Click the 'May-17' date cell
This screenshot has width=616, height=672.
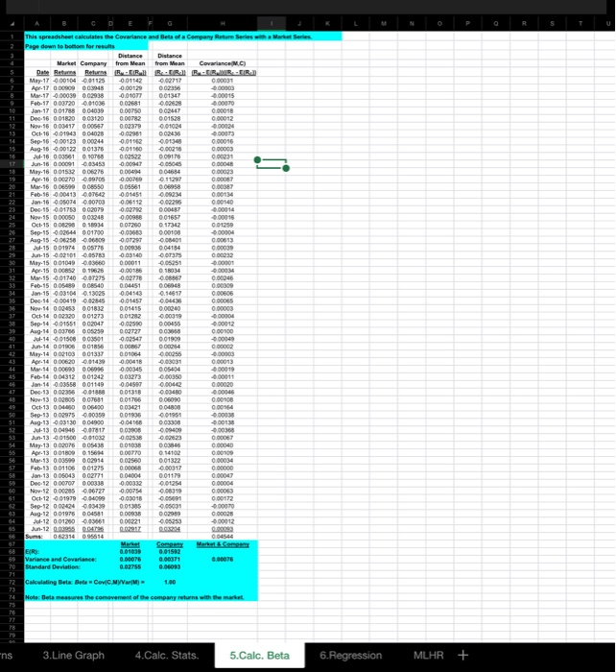pyautogui.click(x=39, y=80)
